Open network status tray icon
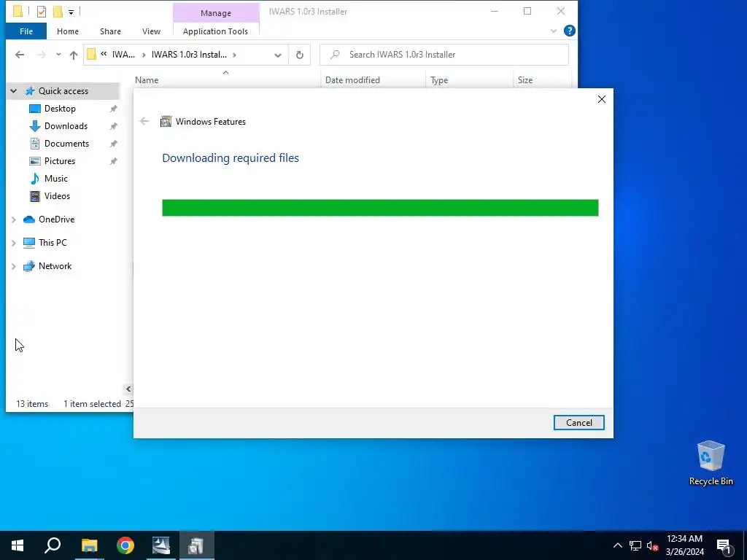This screenshot has width=747, height=560. click(x=635, y=545)
